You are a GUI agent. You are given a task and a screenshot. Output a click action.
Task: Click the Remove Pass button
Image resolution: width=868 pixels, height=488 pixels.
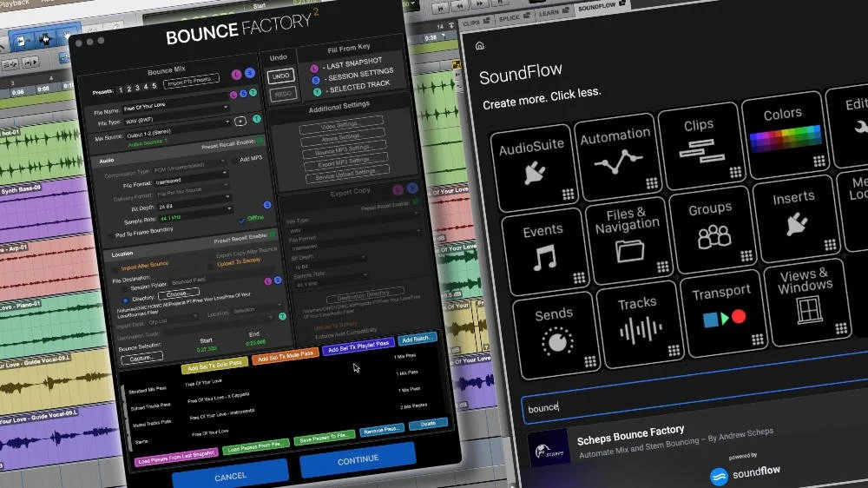pos(381,430)
